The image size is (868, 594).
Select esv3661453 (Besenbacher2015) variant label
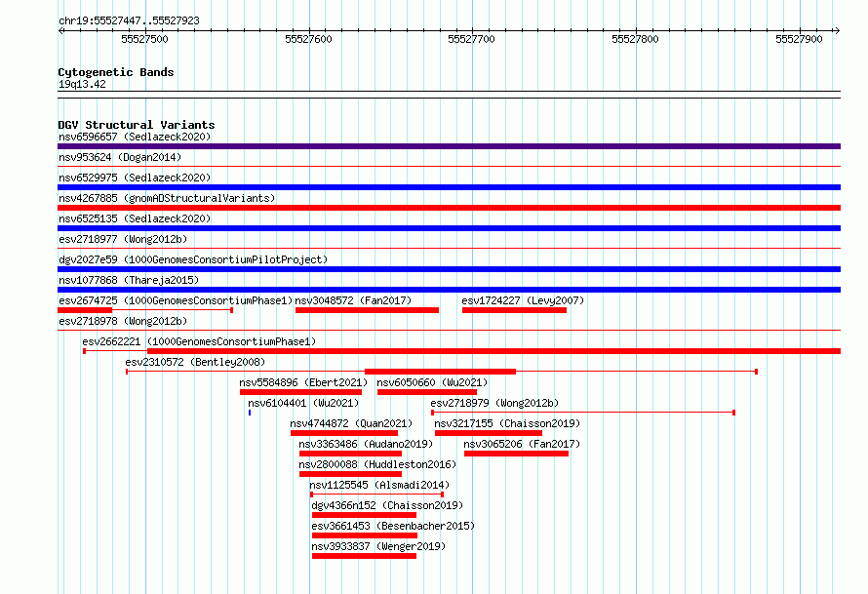[x=393, y=526]
